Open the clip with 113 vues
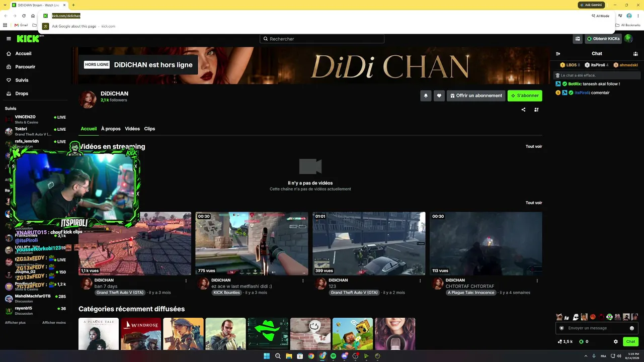Screen dimensions: 644x362 (x=486, y=243)
